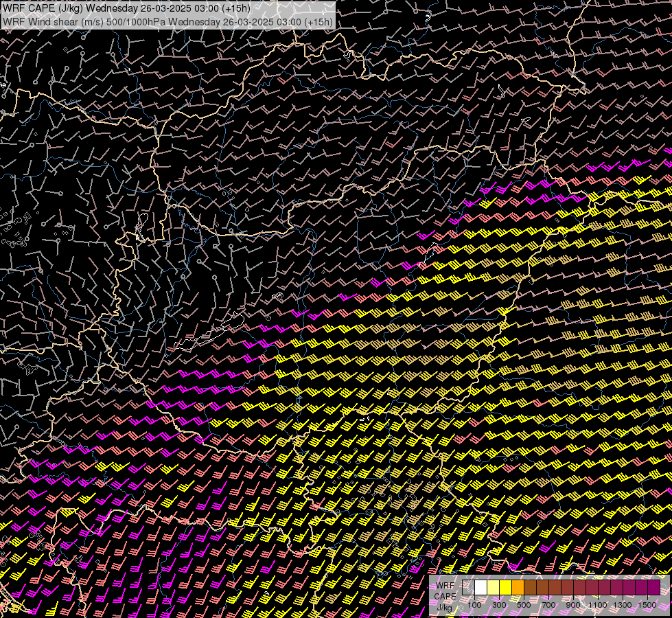Screen dimensions: 672x618
Task: Click the J/kg unit label in legend
Action: tap(445, 608)
